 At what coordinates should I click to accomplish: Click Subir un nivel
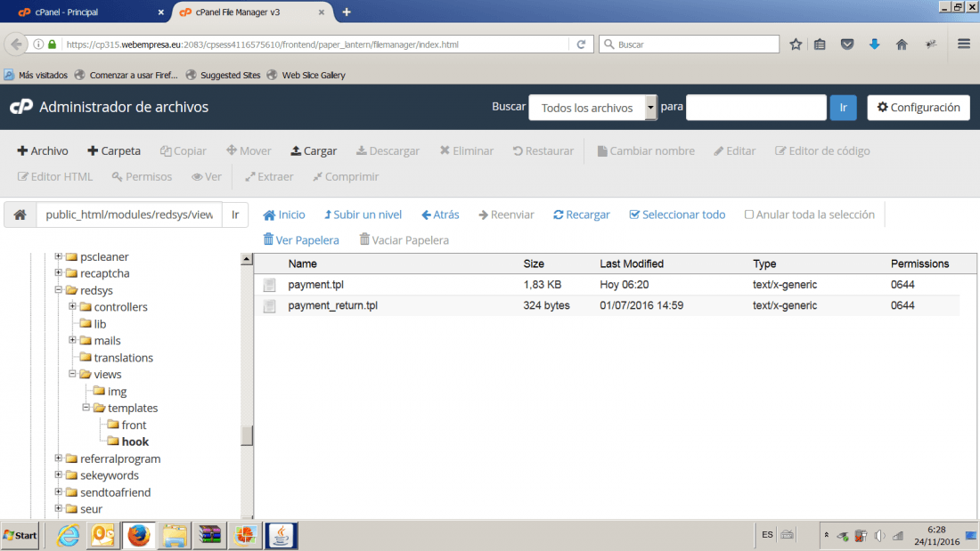[363, 215]
